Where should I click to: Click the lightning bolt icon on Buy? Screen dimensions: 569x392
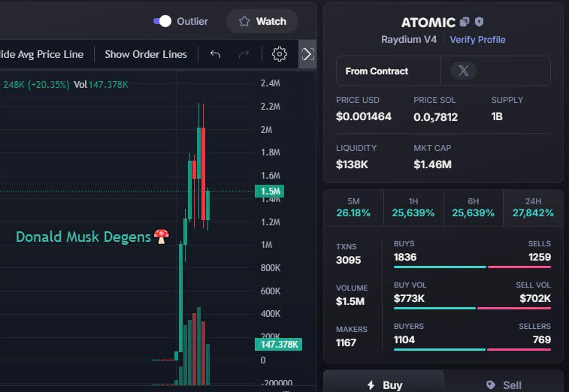tap(371, 385)
